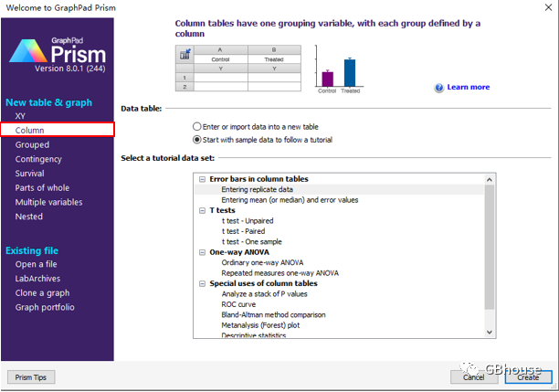Screen dimensions: 559x392
Task: Click the table format icon in sample grid
Action: pyautogui.click(x=185, y=55)
